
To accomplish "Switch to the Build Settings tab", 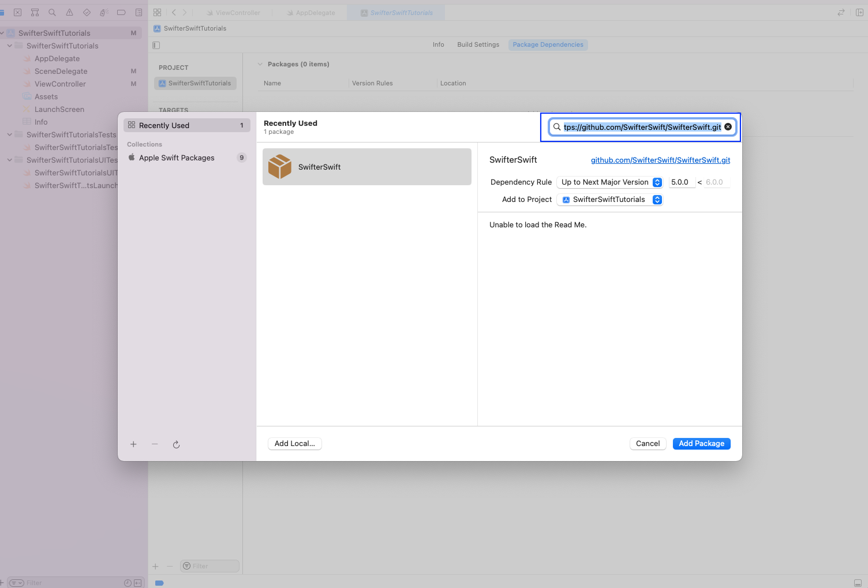I will [x=478, y=45].
